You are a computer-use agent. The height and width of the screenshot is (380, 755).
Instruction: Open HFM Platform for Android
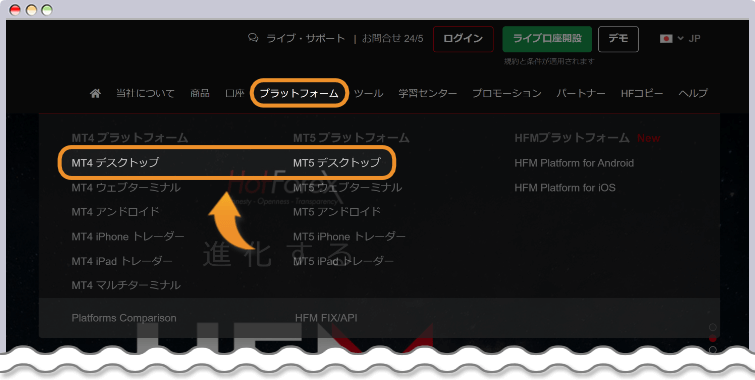click(574, 163)
